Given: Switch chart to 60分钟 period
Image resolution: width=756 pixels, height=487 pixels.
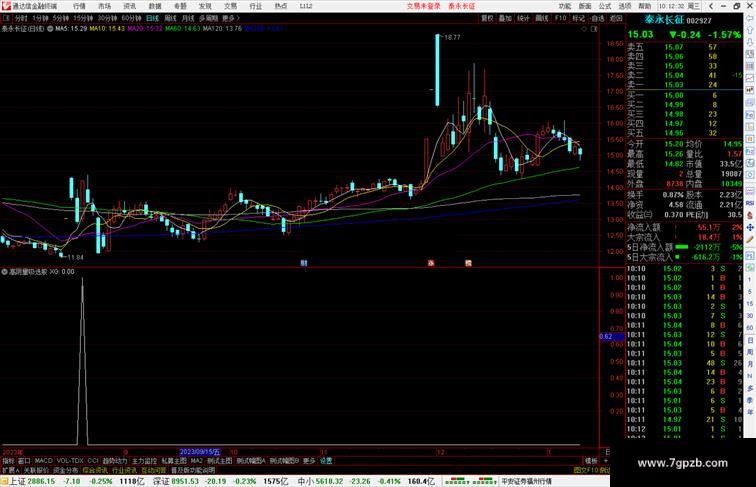Looking at the screenshot, I should [131, 18].
